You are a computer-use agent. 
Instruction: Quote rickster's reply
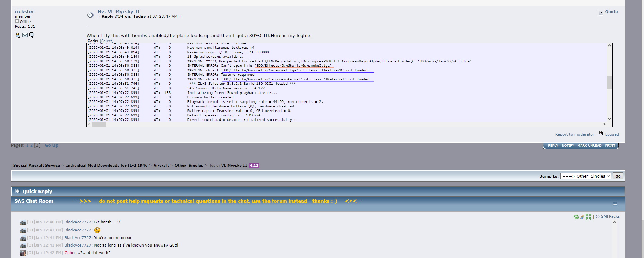(x=611, y=12)
